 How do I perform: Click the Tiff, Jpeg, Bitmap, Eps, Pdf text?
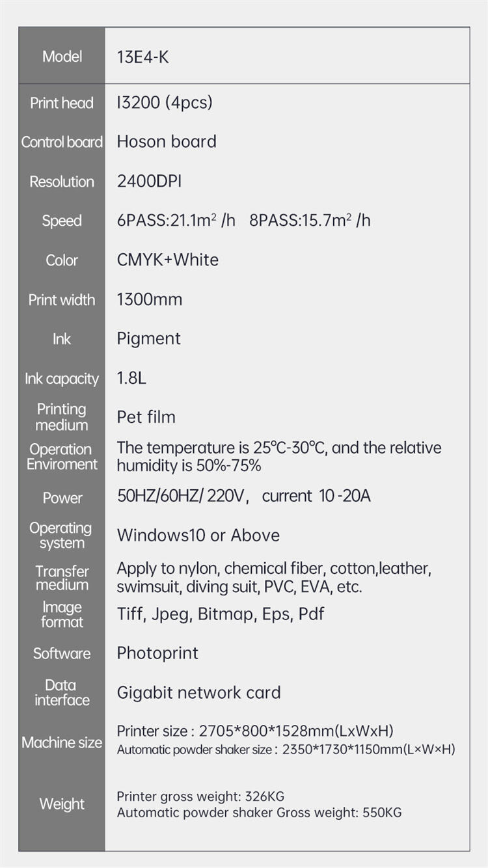221,614
